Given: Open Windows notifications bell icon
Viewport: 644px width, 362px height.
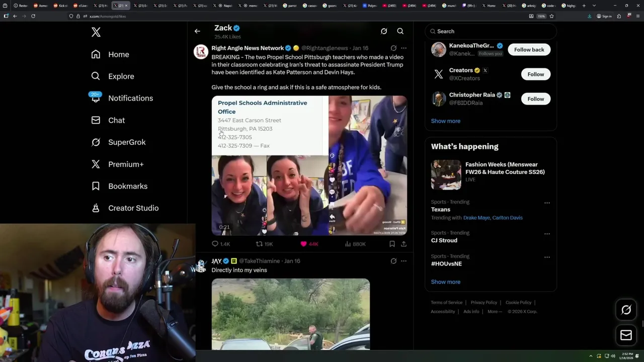Looking at the screenshot, I should (x=637, y=356).
